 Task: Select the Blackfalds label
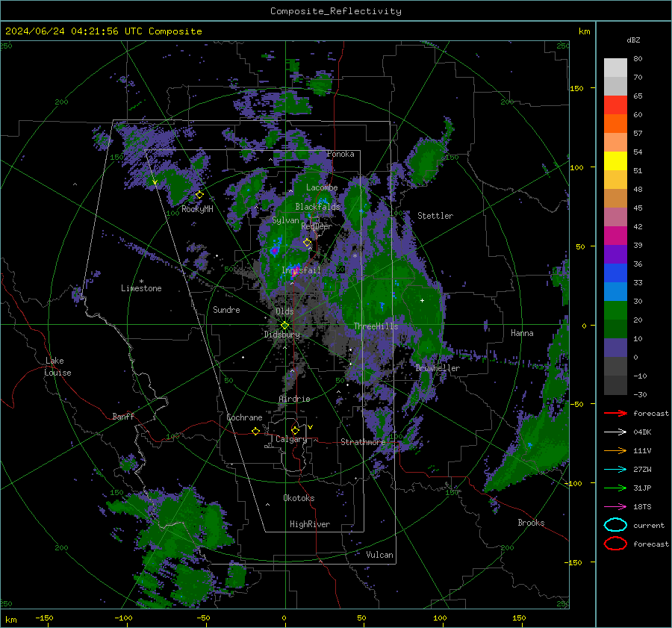317,207
